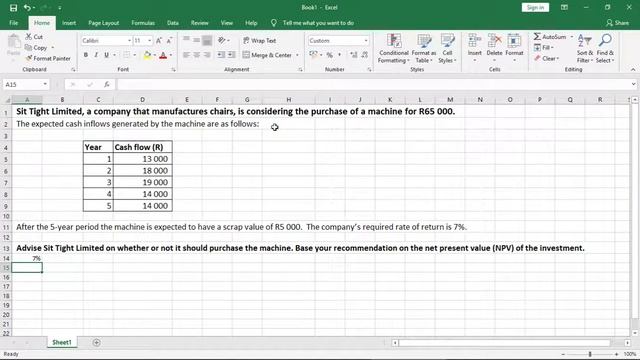Toggle Wrap Text
640x360 pixels.
click(x=260, y=40)
